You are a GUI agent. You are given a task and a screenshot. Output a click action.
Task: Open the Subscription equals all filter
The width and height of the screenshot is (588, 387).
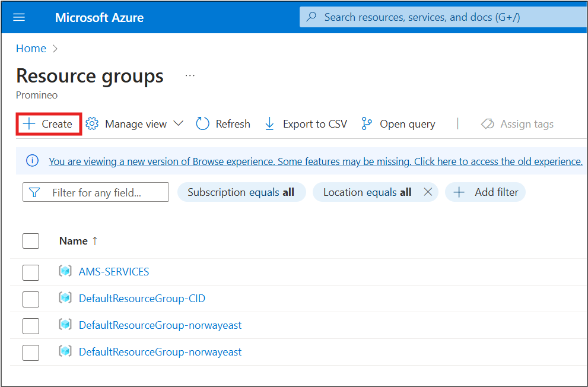click(241, 192)
